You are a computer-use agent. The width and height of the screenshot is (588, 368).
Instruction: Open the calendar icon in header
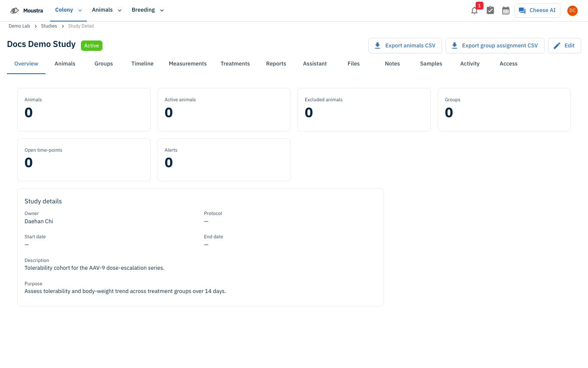point(506,10)
